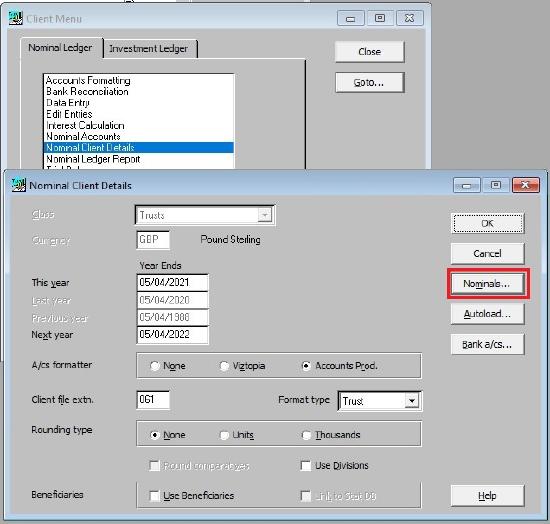Click the Next year date field
Image resolution: width=550 pixels, height=524 pixels.
click(x=173, y=335)
